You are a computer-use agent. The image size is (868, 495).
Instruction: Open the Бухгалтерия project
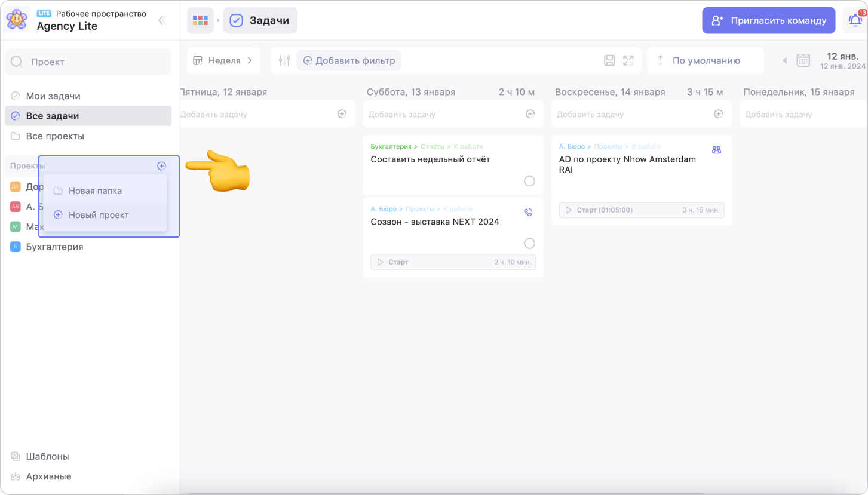pyautogui.click(x=88, y=247)
